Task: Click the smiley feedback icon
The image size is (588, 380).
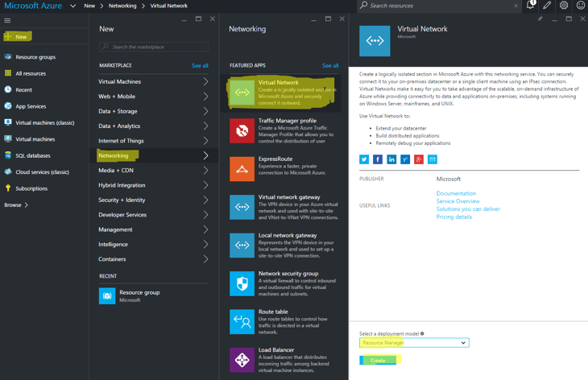Action: [x=581, y=6]
